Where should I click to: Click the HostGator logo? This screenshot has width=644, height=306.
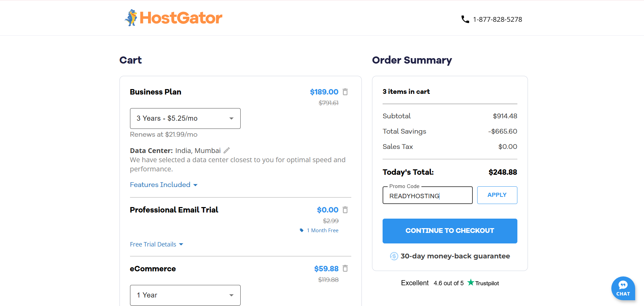coord(174,18)
